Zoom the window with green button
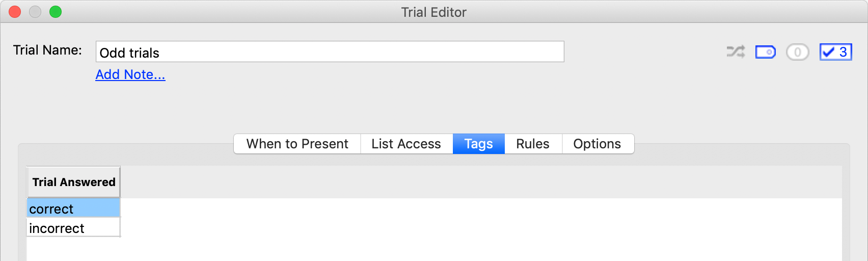Screen dimensions: 868x261 tap(56, 12)
